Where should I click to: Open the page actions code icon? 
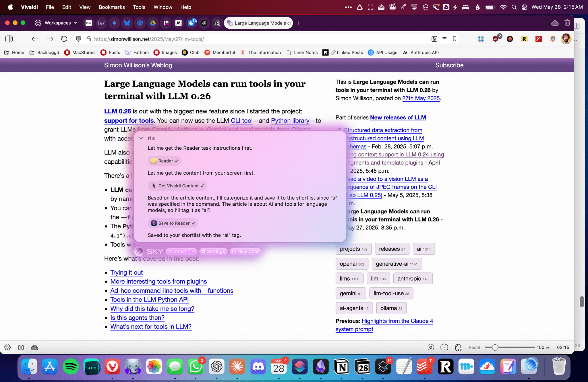click(x=458, y=348)
